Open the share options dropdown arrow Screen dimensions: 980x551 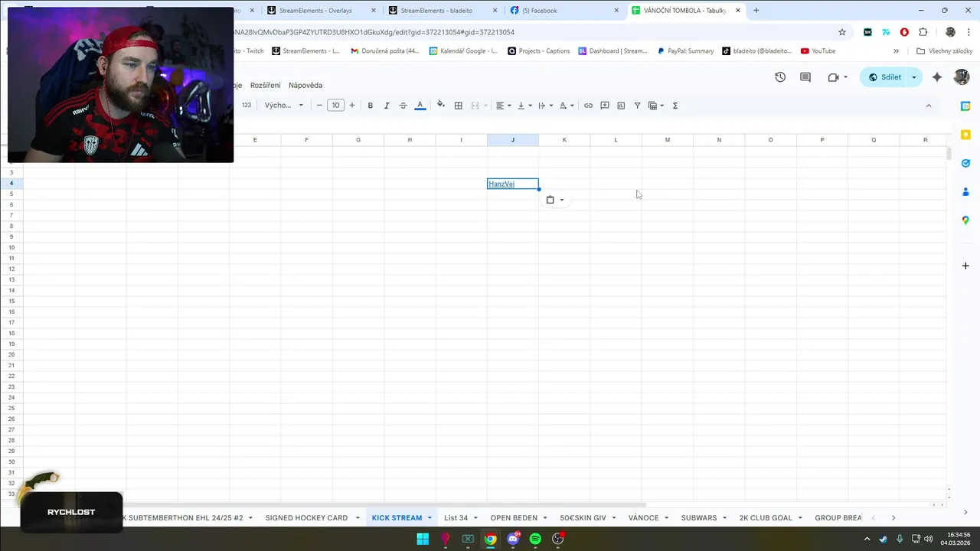pos(913,77)
